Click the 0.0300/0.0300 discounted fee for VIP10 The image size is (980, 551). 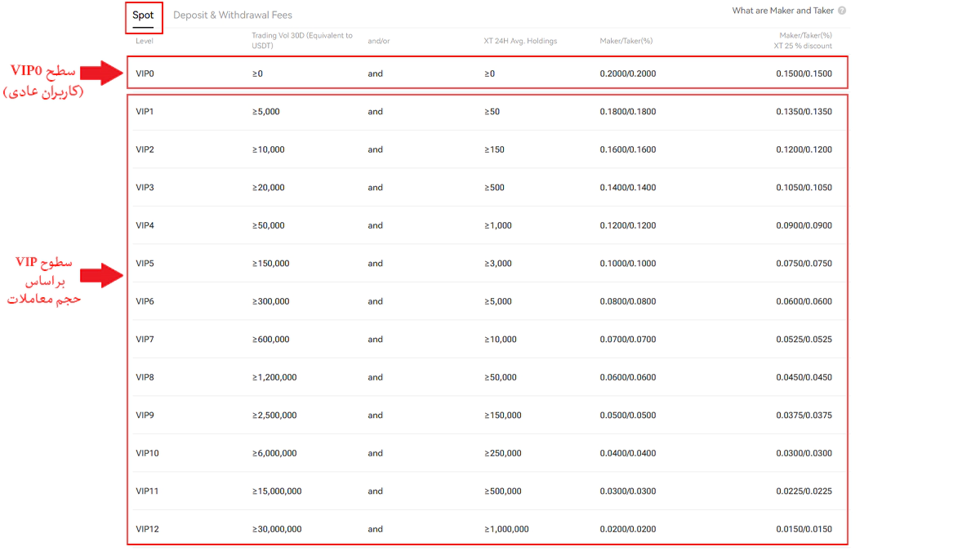click(804, 453)
